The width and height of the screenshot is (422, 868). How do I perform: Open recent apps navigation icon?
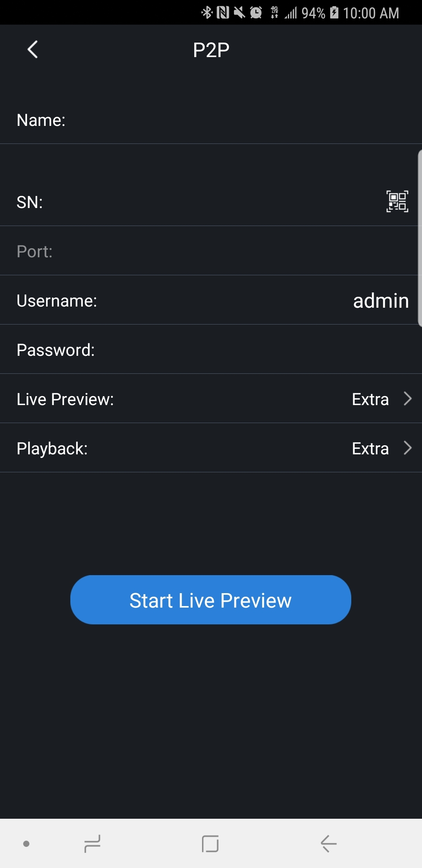pyautogui.click(x=93, y=843)
